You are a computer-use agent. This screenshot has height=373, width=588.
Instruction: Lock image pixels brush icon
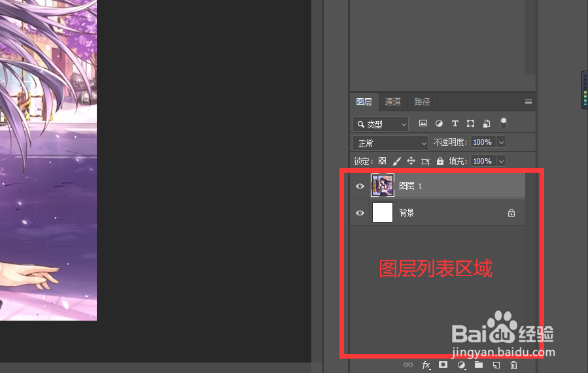point(397,161)
